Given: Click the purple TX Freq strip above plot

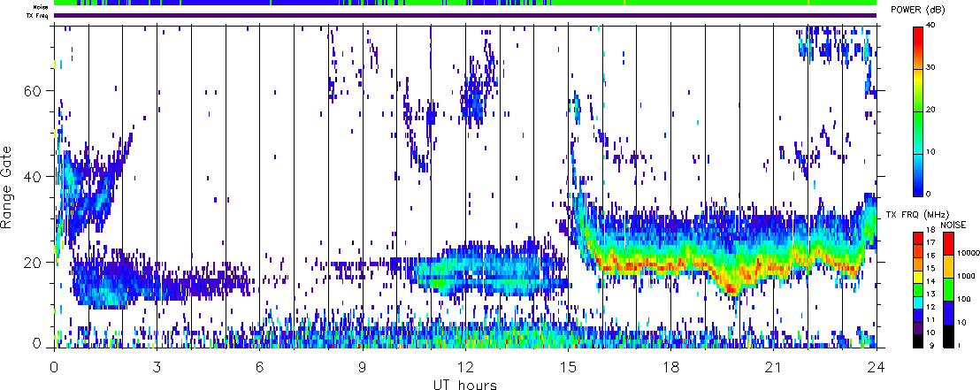Looking at the screenshot, I should [465, 15].
